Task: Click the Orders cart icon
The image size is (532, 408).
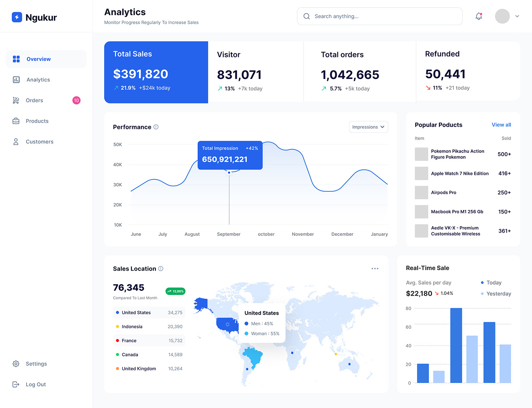Action: tap(16, 100)
